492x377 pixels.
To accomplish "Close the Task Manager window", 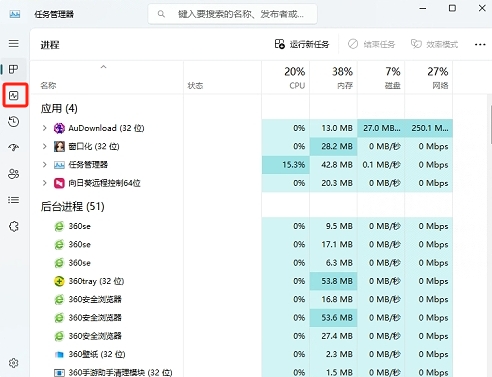I will pos(482,8).
